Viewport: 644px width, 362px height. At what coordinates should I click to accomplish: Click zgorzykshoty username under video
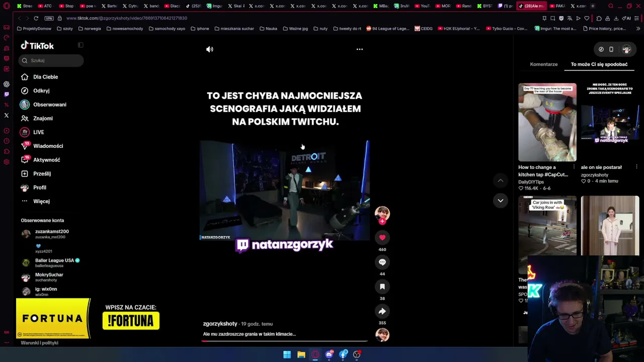(x=220, y=324)
